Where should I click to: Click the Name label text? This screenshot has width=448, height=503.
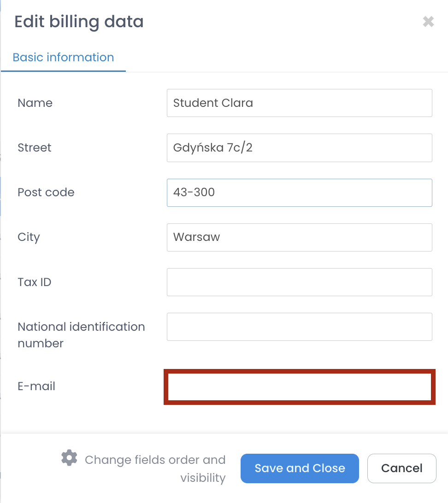coord(35,103)
